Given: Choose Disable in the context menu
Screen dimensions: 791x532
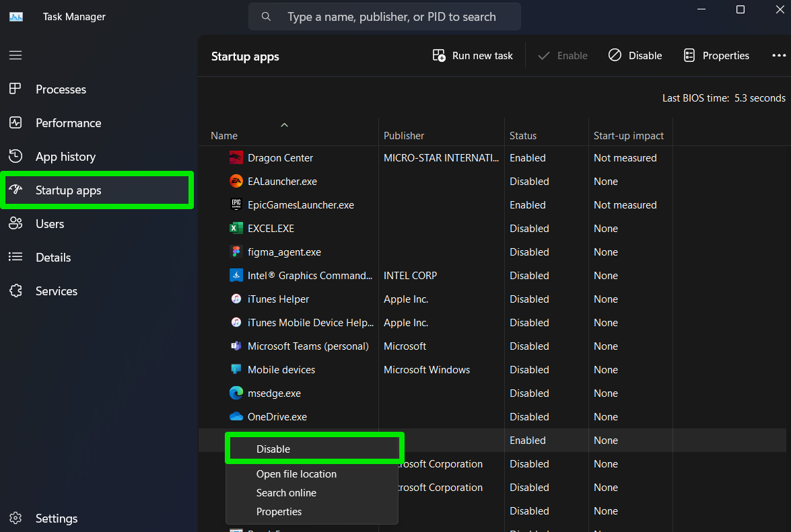Looking at the screenshot, I should click(273, 449).
